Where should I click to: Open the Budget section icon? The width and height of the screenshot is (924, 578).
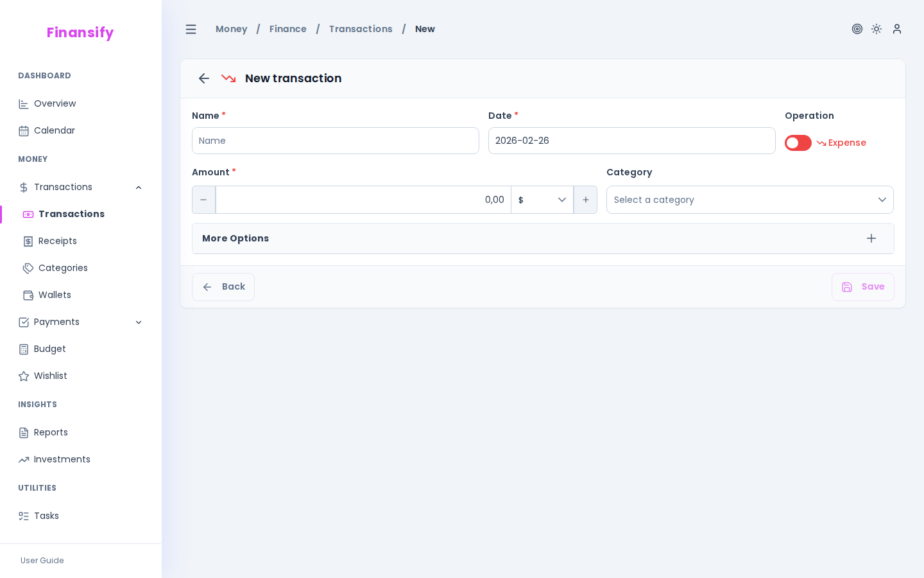(23, 349)
